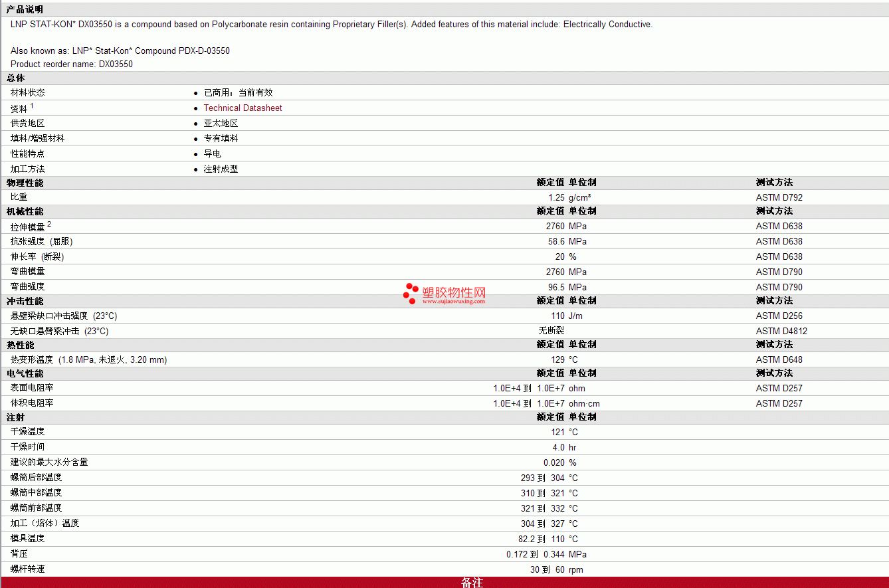
Task: Select the 导电 value
Action: (212, 154)
